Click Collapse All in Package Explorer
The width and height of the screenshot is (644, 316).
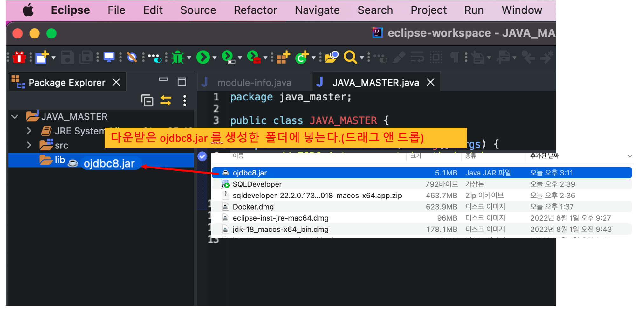click(147, 100)
